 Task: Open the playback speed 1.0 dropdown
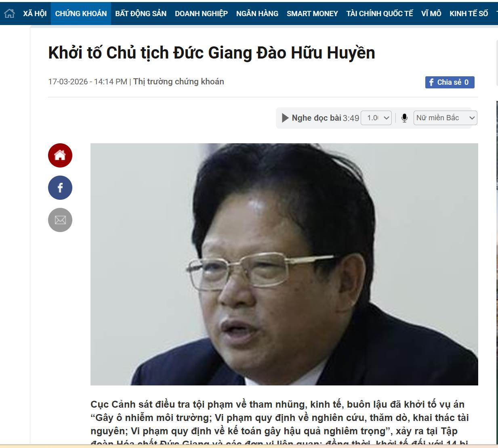coord(376,118)
